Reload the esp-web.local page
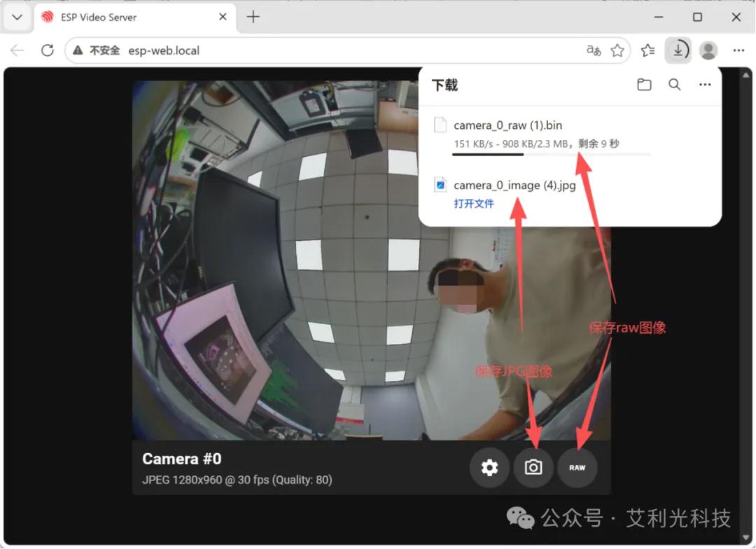The height and width of the screenshot is (549, 756). click(x=48, y=50)
